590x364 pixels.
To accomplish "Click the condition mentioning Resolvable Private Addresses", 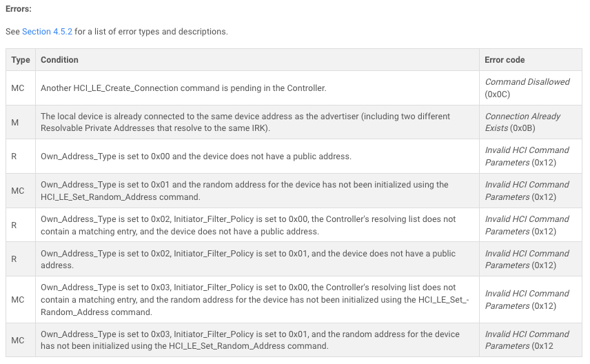I will click(x=245, y=122).
